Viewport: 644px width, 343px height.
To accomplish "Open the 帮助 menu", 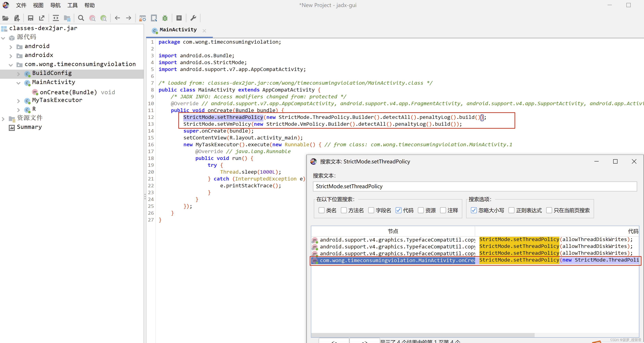I will coord(89,5).
